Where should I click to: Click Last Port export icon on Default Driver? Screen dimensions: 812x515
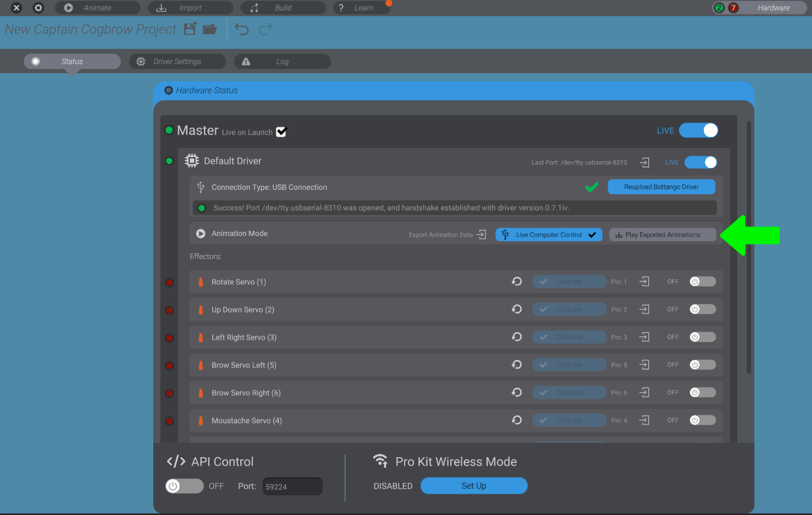point(644,162)
